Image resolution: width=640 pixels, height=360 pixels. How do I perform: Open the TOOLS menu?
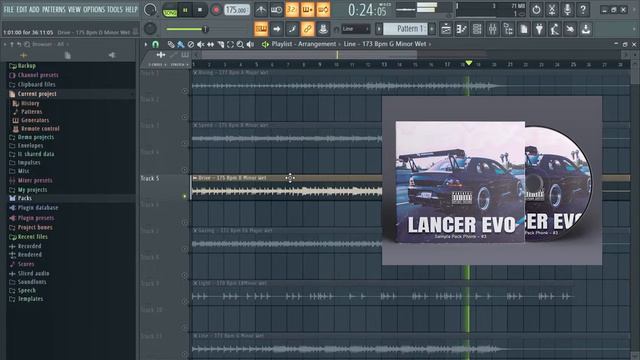[x=115, y=9]
